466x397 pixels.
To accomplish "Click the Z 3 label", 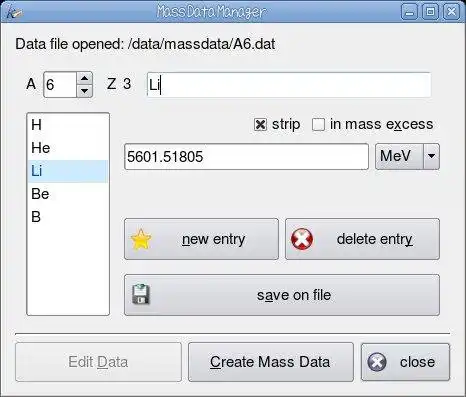I will [x=119, y=84].
